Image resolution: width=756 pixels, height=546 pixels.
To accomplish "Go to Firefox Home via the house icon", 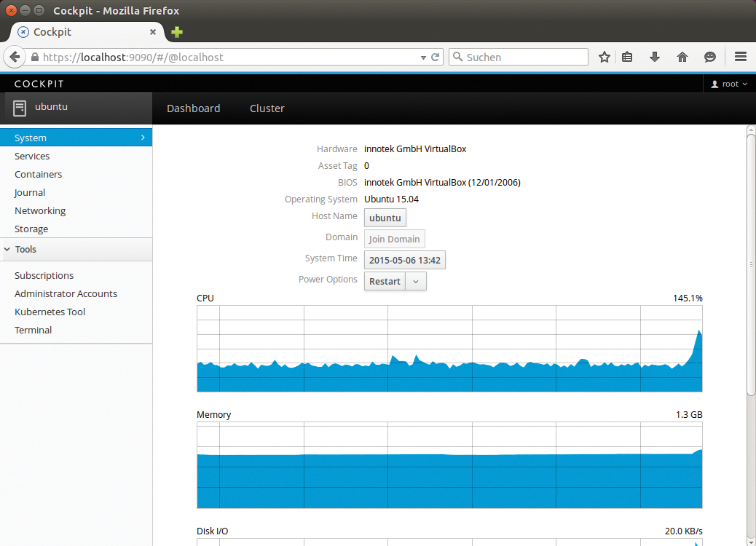I will click(682, 57).
